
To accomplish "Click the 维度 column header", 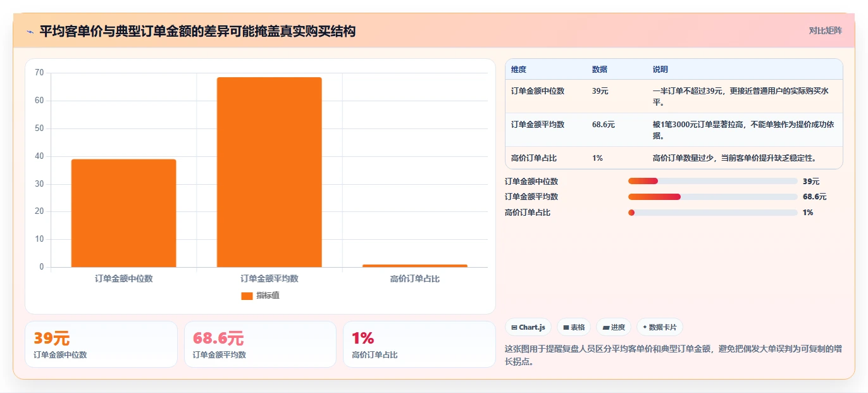I will 519,70.
